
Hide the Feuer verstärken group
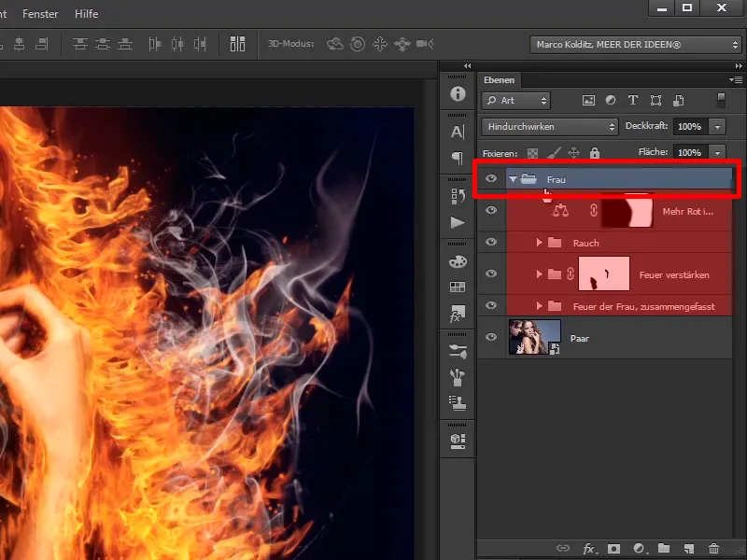pyautogui.click(x=491, y=273)
